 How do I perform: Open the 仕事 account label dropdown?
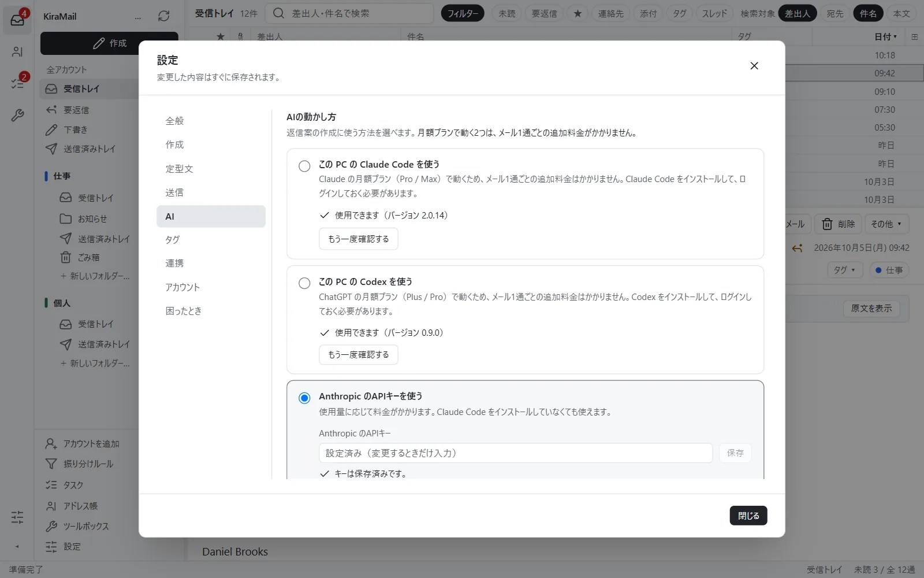click(x=889, y=270)
